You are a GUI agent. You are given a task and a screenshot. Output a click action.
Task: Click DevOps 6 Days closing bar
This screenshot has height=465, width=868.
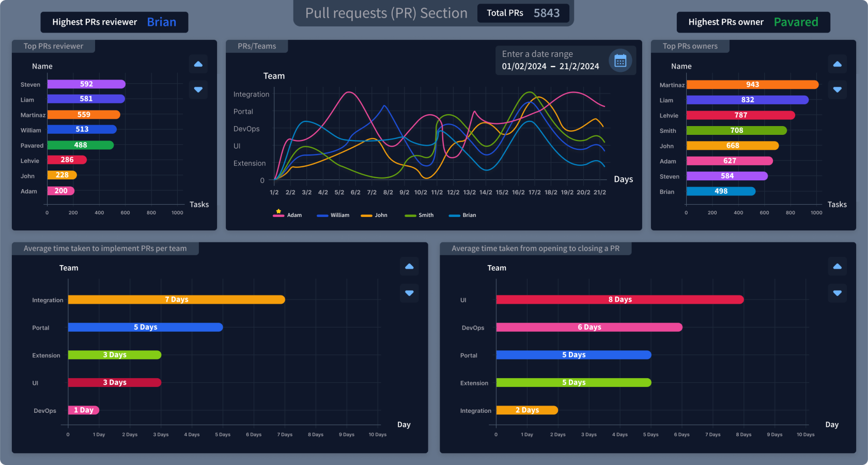pyautogui.click(x=590, y=327)
